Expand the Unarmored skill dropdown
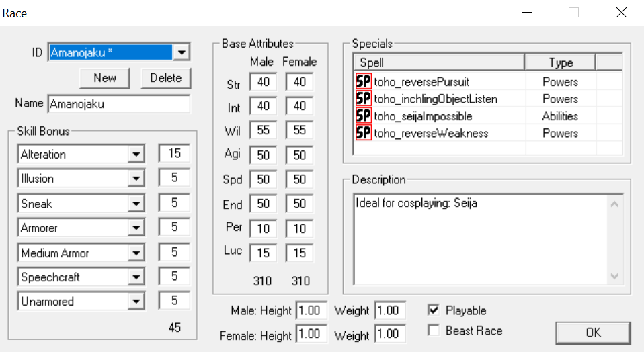The width and height of the screenshot is (644, 352). tap(137, 302)
